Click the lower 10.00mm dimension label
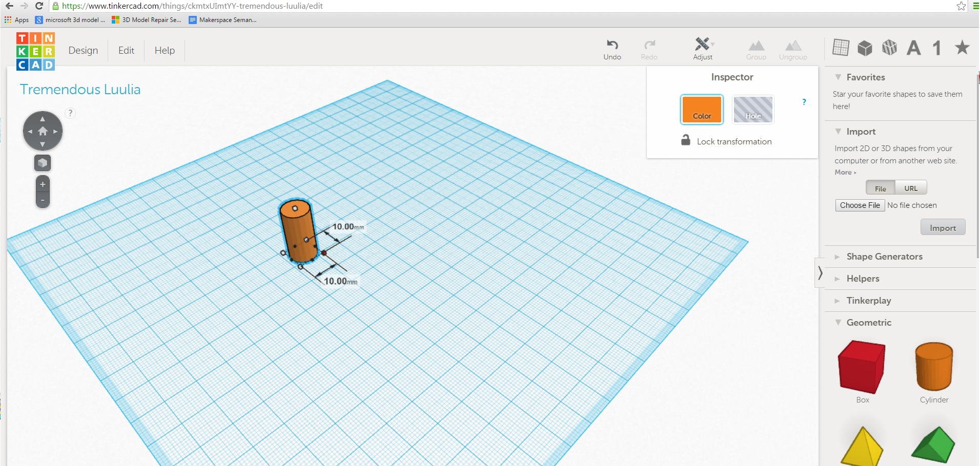 (340, 281)
